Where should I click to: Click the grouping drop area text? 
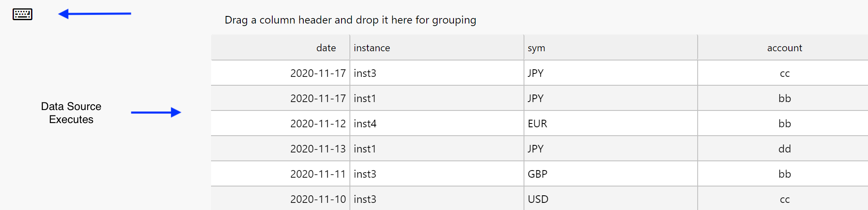pyautogui.click(x=350, y=20)
